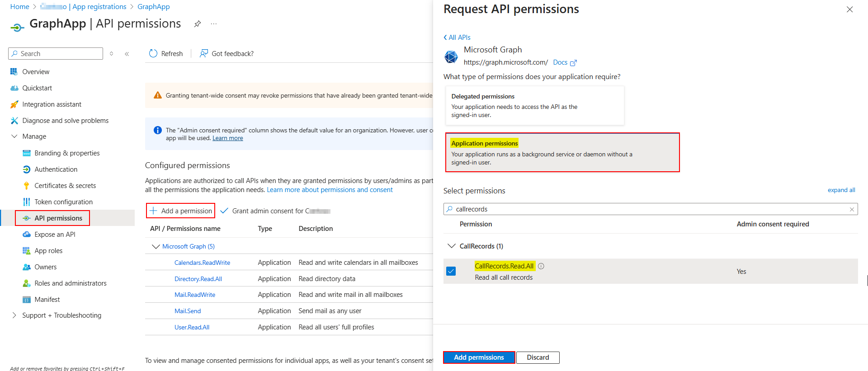Click the Refresh icon in the toolbar
The height and width of the screenshot is (371, 868).
tap(153, 53)
